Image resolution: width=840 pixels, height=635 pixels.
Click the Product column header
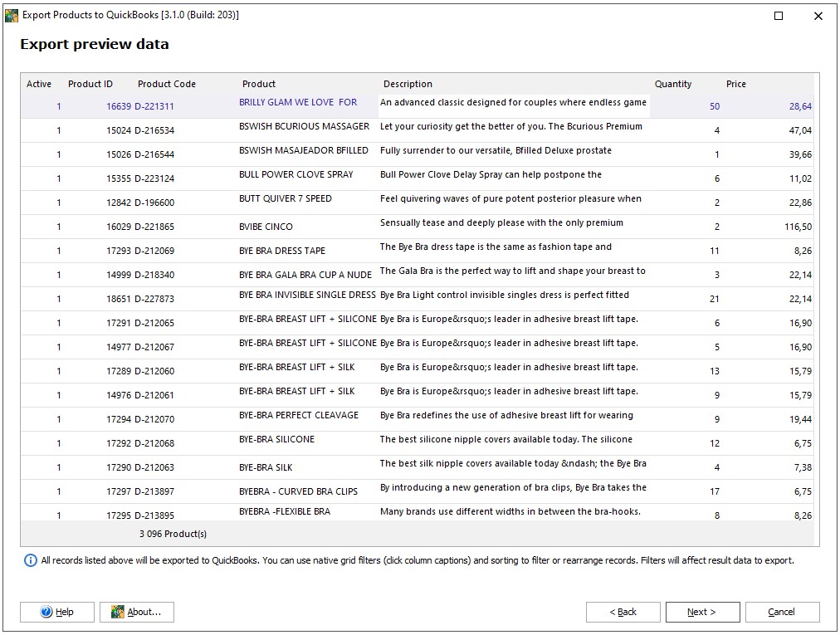tap(259, 84)
